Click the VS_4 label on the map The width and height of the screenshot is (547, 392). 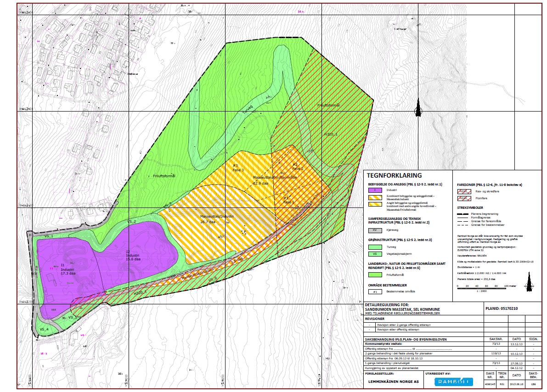(x=44, y=329)
